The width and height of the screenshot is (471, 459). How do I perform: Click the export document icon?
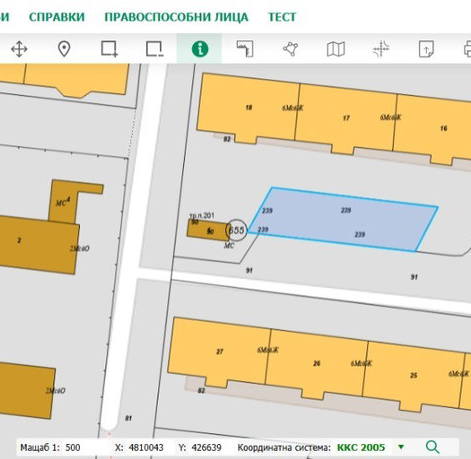pos(426,49)
